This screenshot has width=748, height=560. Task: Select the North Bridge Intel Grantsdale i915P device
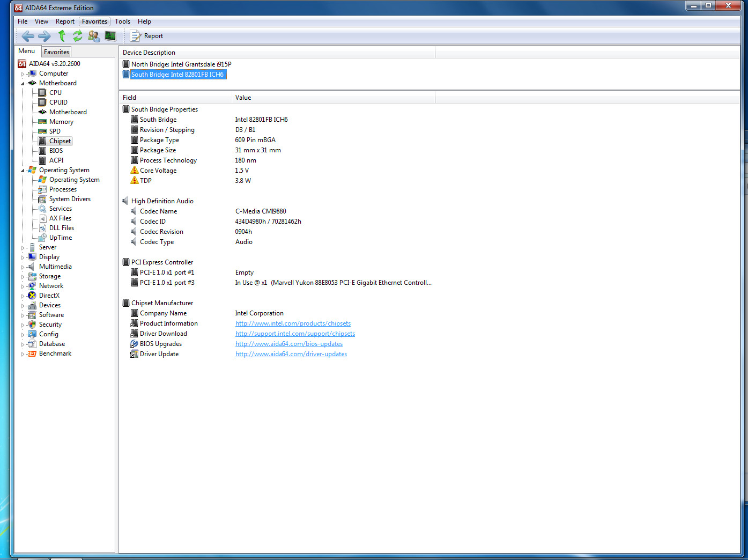181,64
